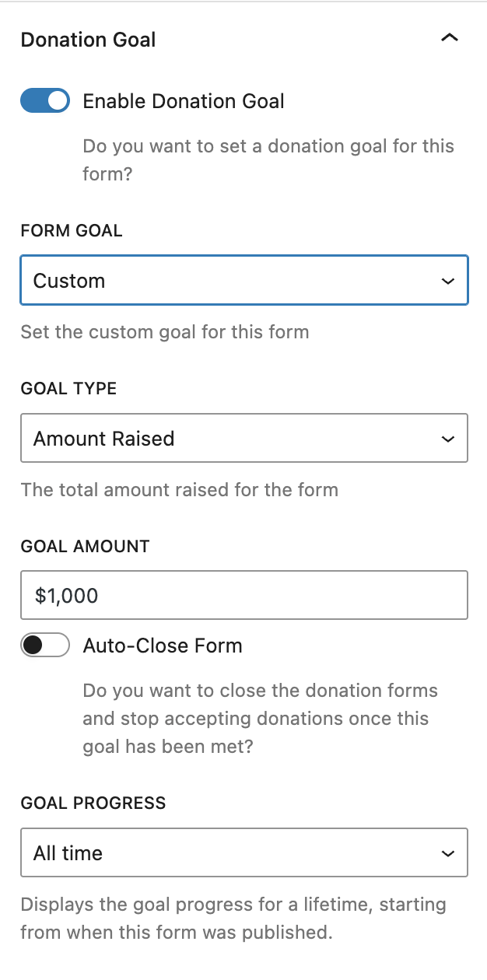Open the Form Goal Custom dropdown
This screenshot has height=980, width=487.
click(233, 281)
